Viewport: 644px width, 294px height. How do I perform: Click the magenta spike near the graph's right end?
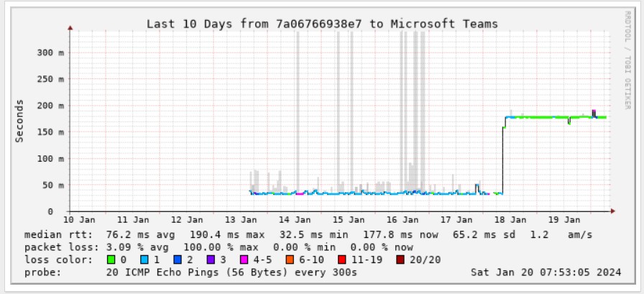594,112
